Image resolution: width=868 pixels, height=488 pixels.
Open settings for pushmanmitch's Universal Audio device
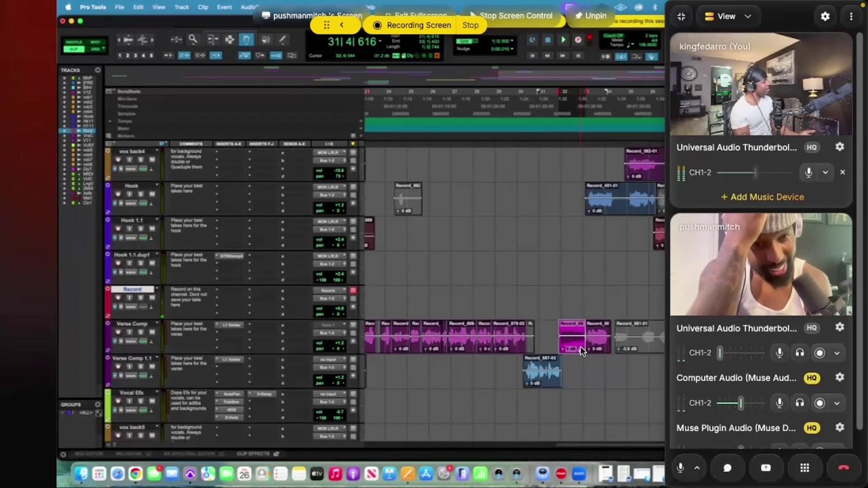click(840, 328)
